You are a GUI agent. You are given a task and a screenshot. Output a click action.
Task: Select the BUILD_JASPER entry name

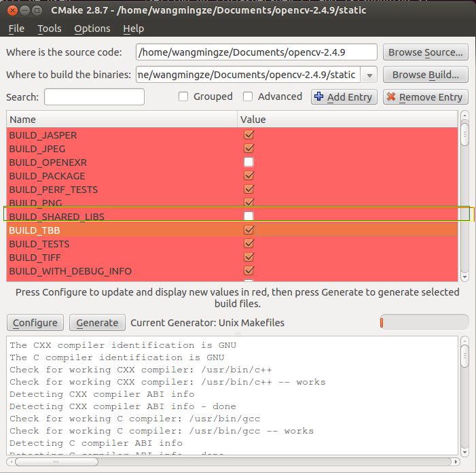(43, 135)
